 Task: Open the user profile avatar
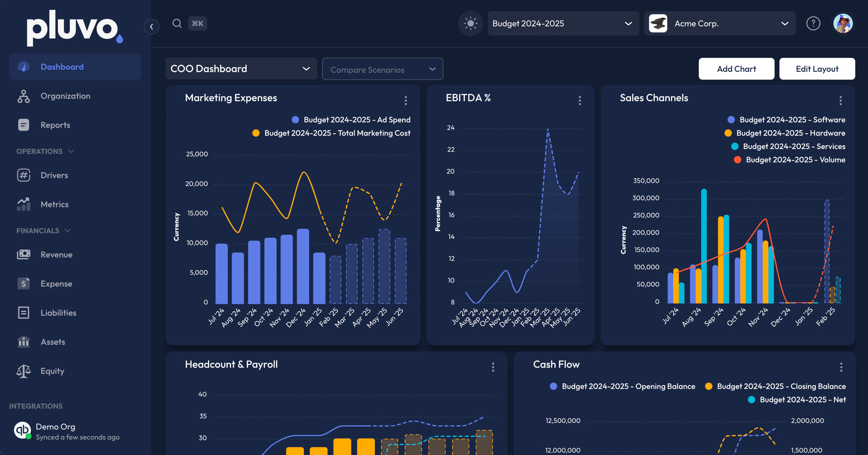coord(843,23)
